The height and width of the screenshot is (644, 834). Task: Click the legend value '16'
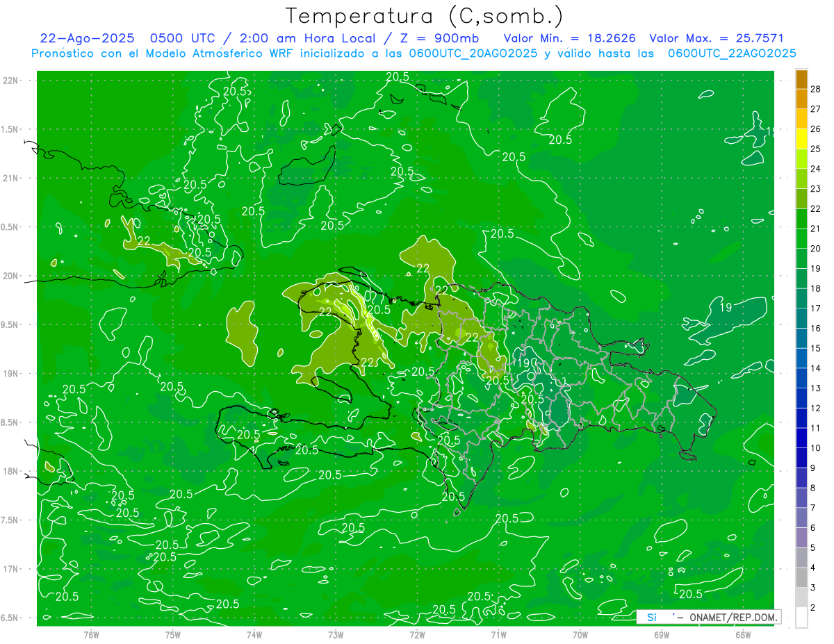[x=816, y=329]
